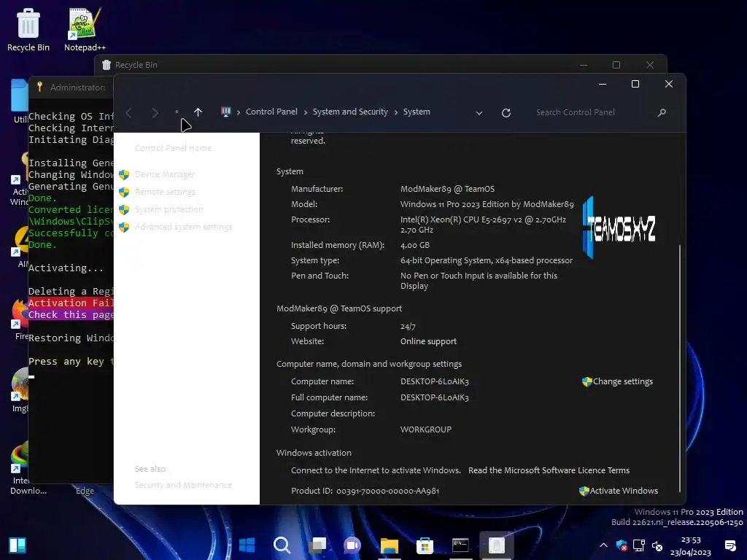Click the search magnifier in Control Panel

(661, 112)
